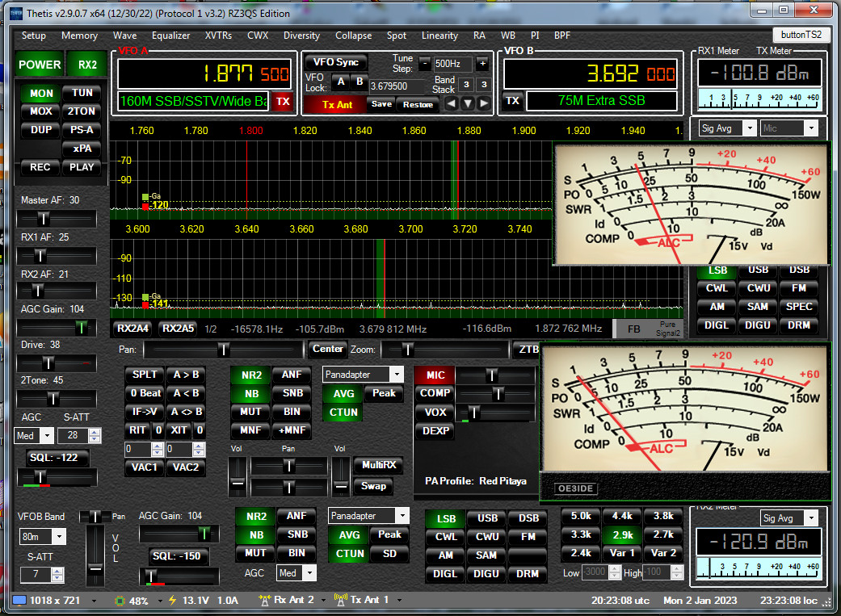The height and width of the screenshot is (616, 841).
Task: Open the dropdown arrow next to 1018 x 721
Action: click(x=95, y=601)
